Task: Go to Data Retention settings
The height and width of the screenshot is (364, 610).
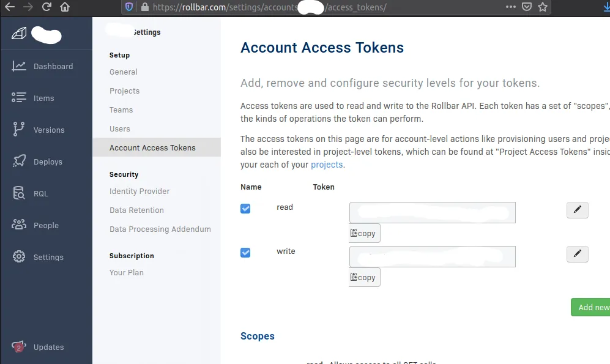Action: coord(136,210)
